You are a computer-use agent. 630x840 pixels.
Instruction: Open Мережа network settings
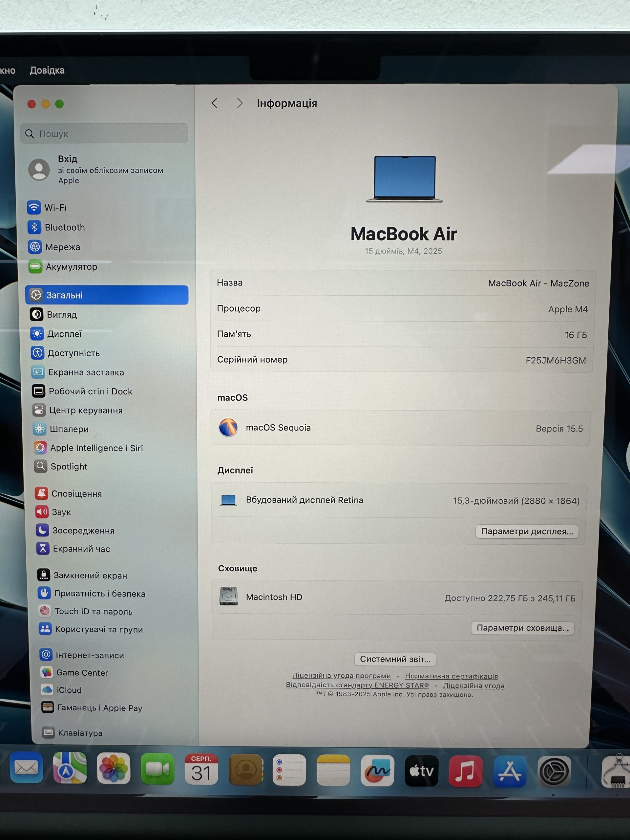point(54,247)
